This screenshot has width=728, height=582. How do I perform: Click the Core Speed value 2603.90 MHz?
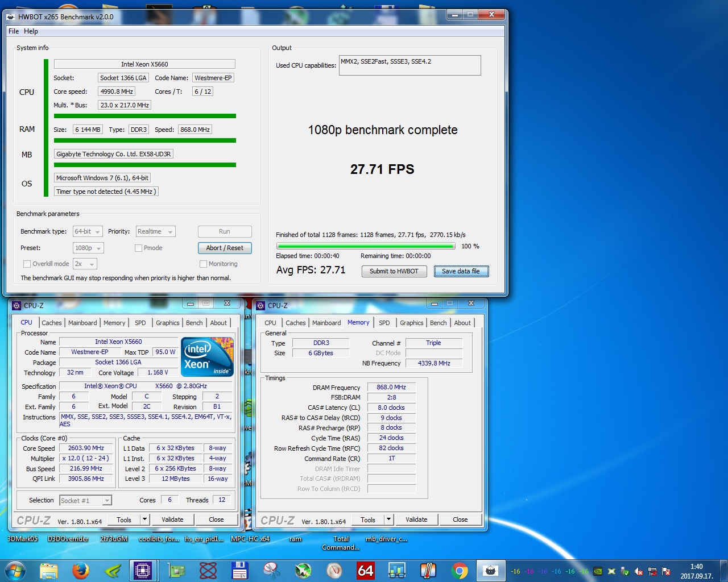(x=86, y=448)
